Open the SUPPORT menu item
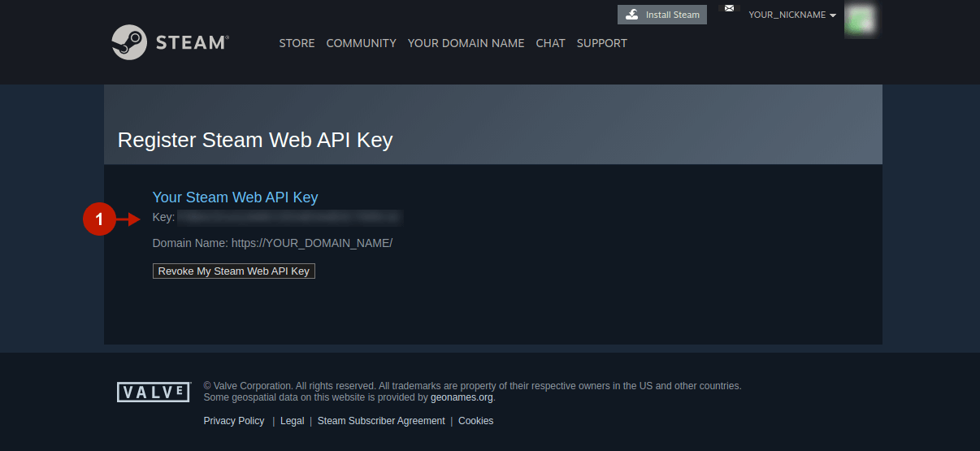Screen dimensions: 980x451 (x=601, y=43)
